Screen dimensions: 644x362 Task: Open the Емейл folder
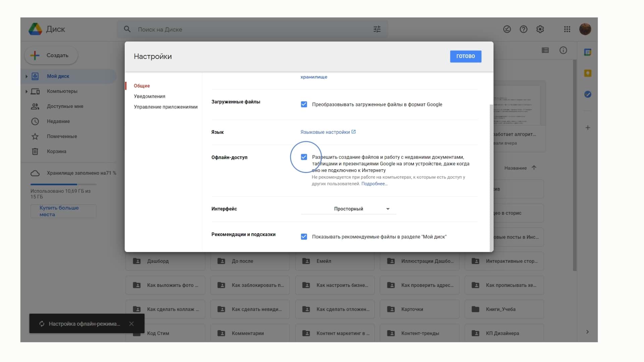click(335, 261)
